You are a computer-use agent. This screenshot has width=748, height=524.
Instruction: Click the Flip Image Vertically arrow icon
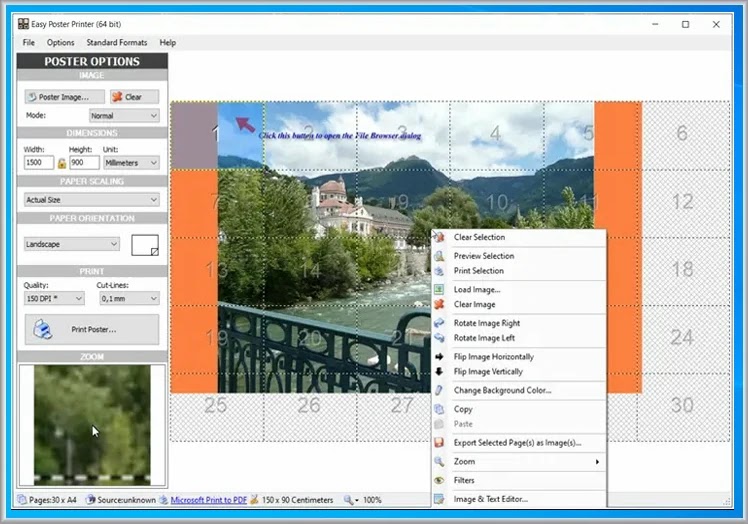tap(439, 371)
